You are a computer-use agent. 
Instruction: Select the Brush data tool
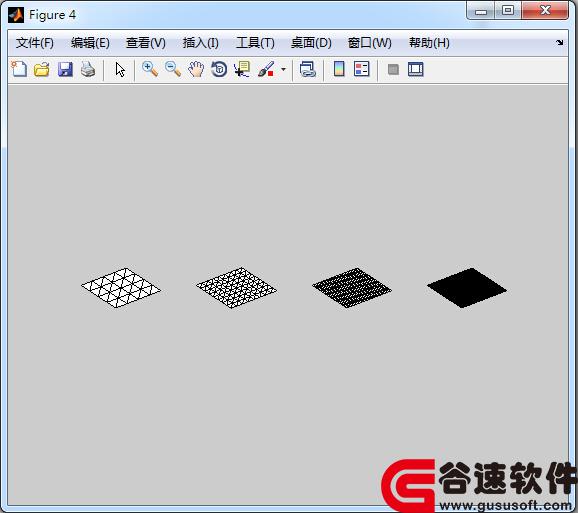pos(266,69)
